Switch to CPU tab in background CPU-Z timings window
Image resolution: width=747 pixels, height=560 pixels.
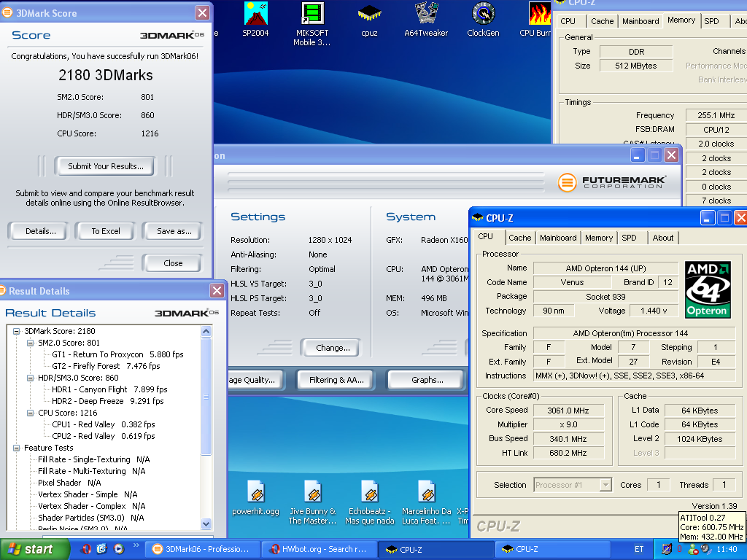[x=568, y=21]
